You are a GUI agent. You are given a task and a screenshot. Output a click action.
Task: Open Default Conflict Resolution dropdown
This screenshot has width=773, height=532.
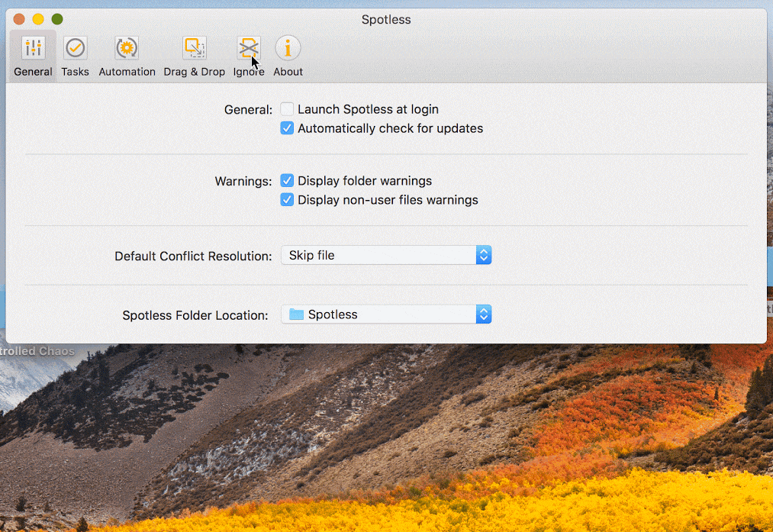[x=386, y=255]
